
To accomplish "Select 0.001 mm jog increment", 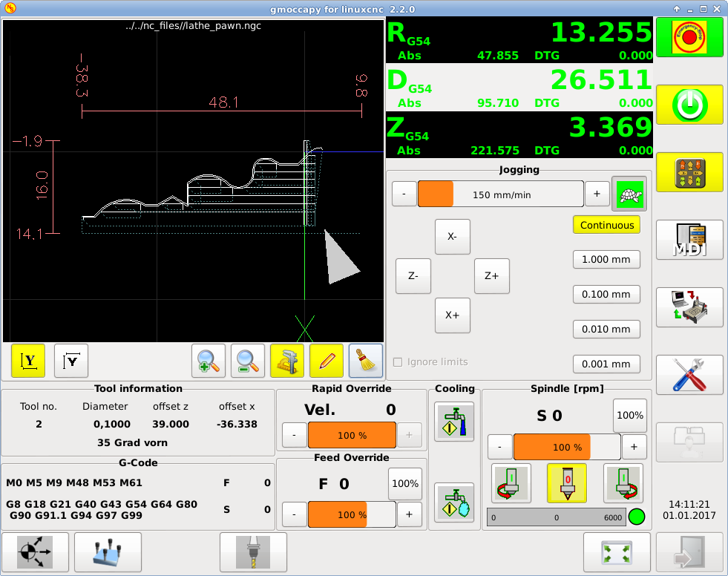I will coord(606,364).
